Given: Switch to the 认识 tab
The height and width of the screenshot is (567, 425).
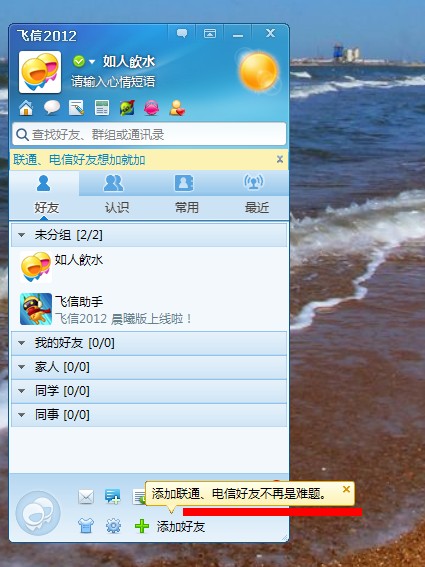Looking at the screenshot, I should coord(116,196).
